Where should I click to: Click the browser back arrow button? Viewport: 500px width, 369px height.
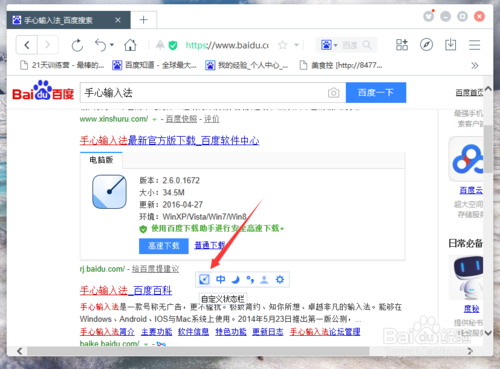pyautogui.click(x=27, y=45)
